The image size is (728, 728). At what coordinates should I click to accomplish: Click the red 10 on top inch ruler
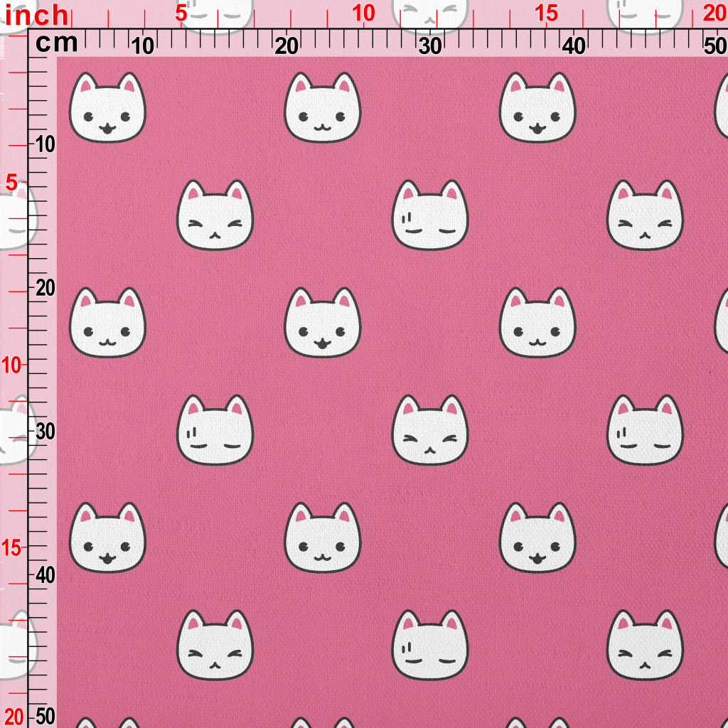coord(363,13)
